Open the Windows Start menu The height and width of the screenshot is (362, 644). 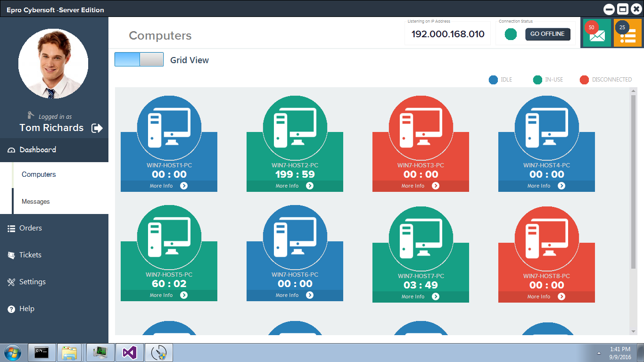tap(12, 353)
